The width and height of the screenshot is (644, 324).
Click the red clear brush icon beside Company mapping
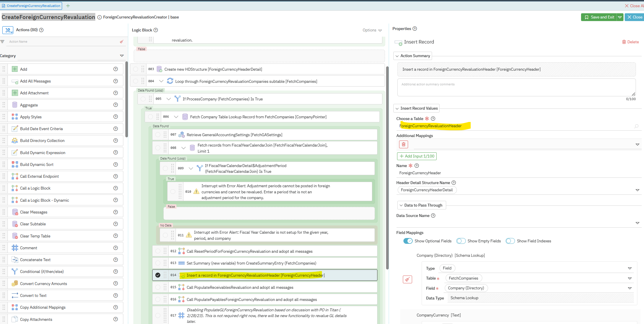[407, 279]
